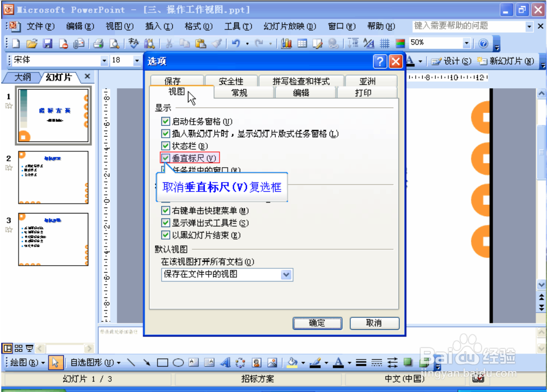Insert Picture from file icon

tap(272, 363)
